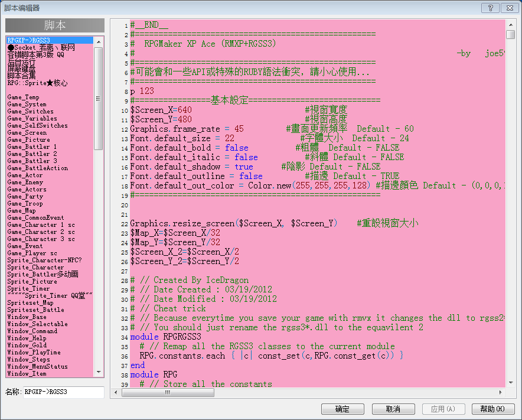Open the Sprite_Battler多动画 script
This screenshot has width=522, height=420.
click(50, 274)
